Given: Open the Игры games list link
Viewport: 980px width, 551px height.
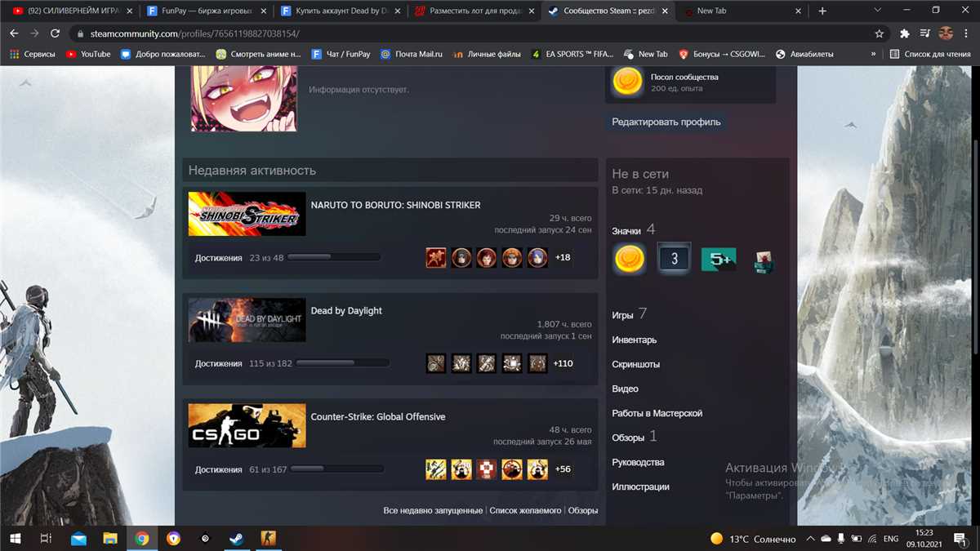Looking at the screenshot, I should [x=622, y=315].
